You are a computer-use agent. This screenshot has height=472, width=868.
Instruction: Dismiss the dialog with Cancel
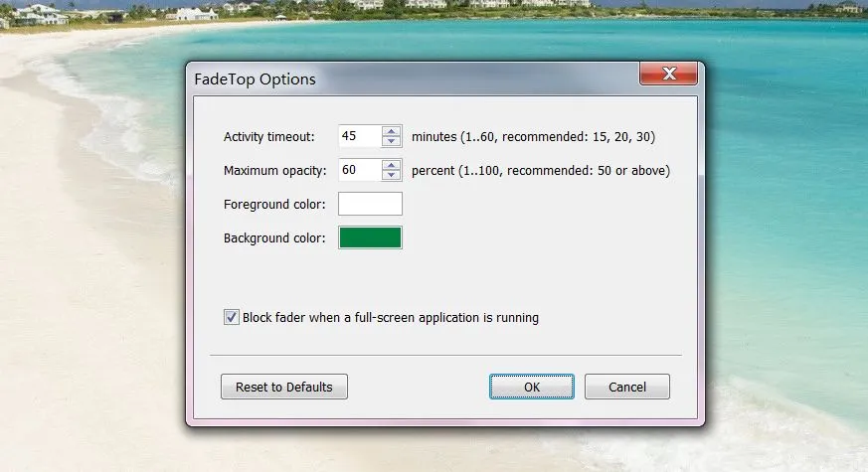(x=627, y=387)
